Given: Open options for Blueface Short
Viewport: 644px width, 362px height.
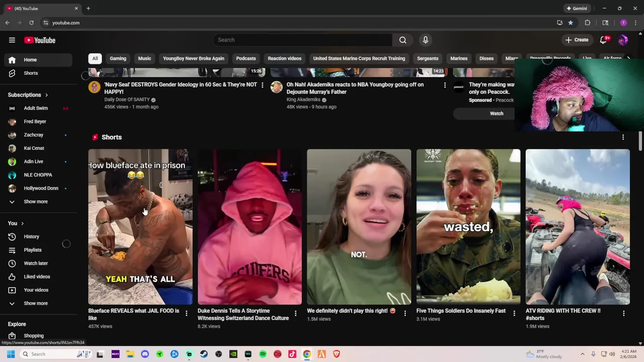Looking at the screenshot, I should [186, 313].
